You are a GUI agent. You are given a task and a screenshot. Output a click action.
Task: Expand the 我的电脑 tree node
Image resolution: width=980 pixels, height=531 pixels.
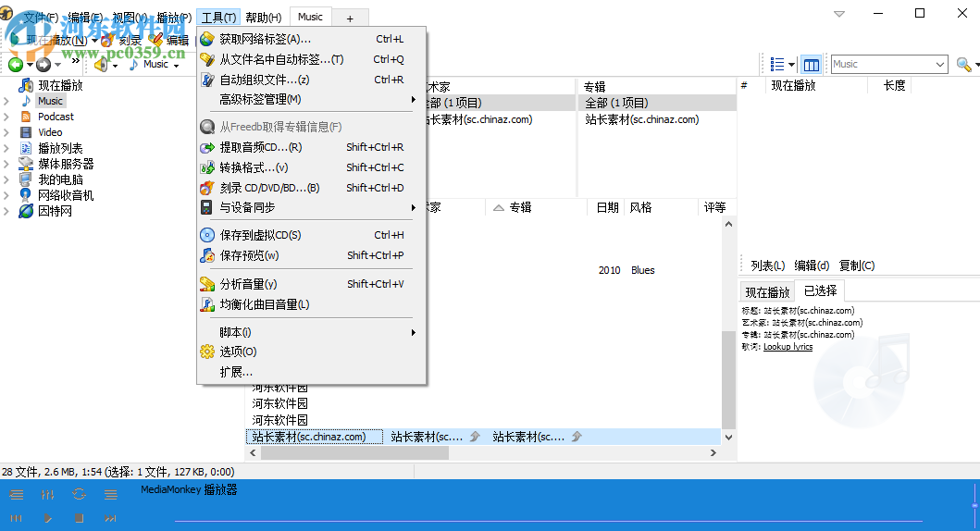tap(6, 179)
